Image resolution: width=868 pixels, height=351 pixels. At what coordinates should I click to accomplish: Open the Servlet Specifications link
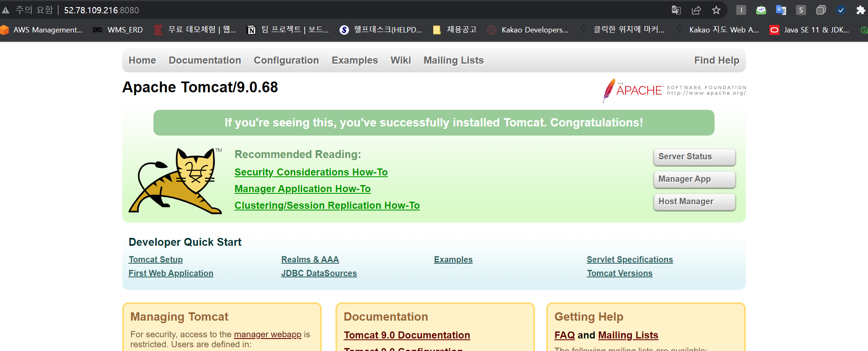[630, 260]
